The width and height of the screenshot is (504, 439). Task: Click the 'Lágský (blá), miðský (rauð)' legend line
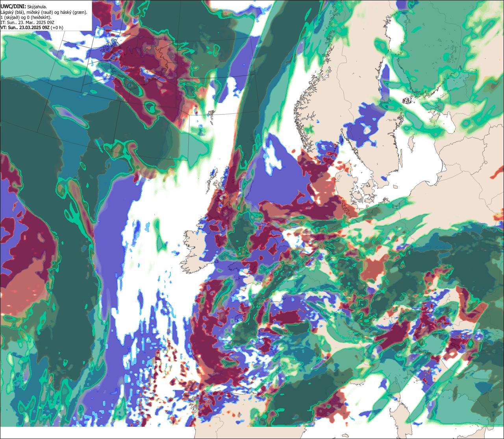pos(44,12)
